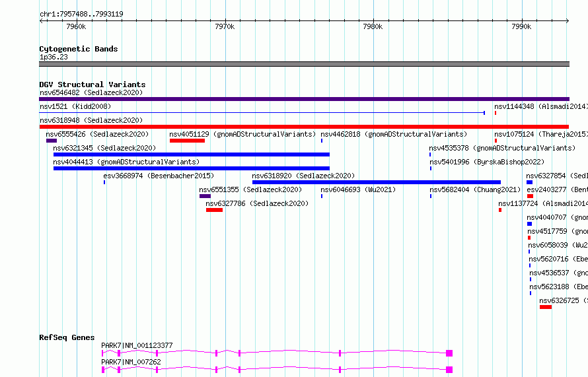The width and height of the screenshot is (588, 377).
Task: Click the nsv4040707 blue variant block
Action: point(529,224)
